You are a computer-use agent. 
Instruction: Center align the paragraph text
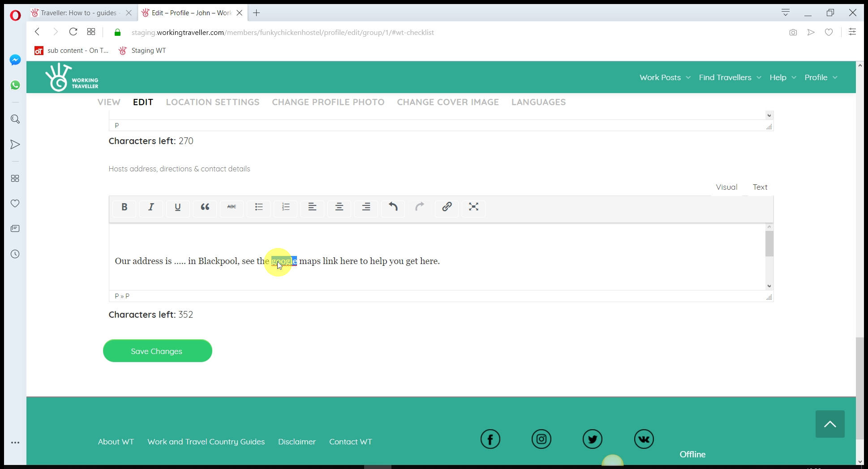tap(339, 207)
